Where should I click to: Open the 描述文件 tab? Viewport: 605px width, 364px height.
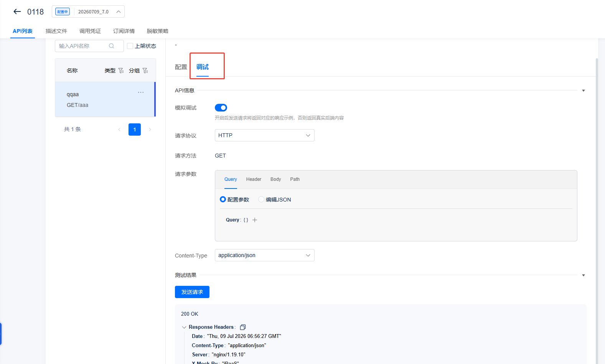pos(56,31)
